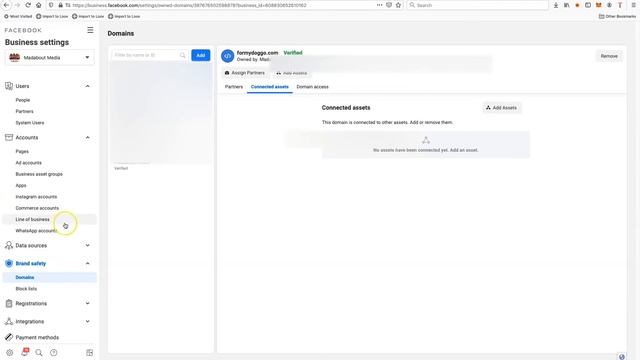Screen dimensions: 640x360
Task: Open Other Bookmarks folder
Action: [618, 16]
